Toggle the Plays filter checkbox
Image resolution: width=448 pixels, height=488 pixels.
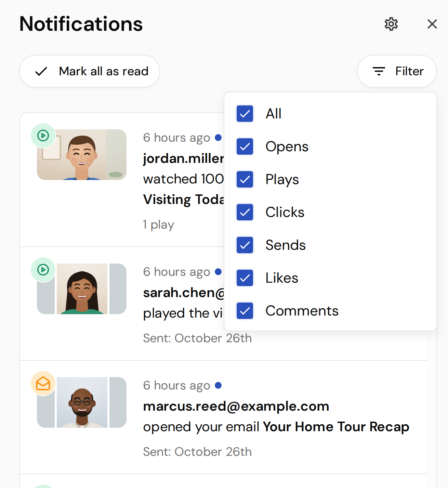pos(245,179)
